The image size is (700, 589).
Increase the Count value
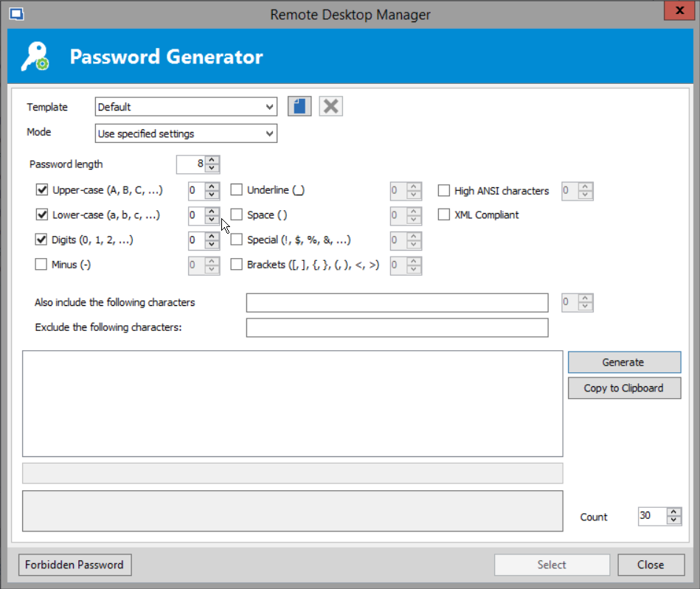(x=674, y=512)
